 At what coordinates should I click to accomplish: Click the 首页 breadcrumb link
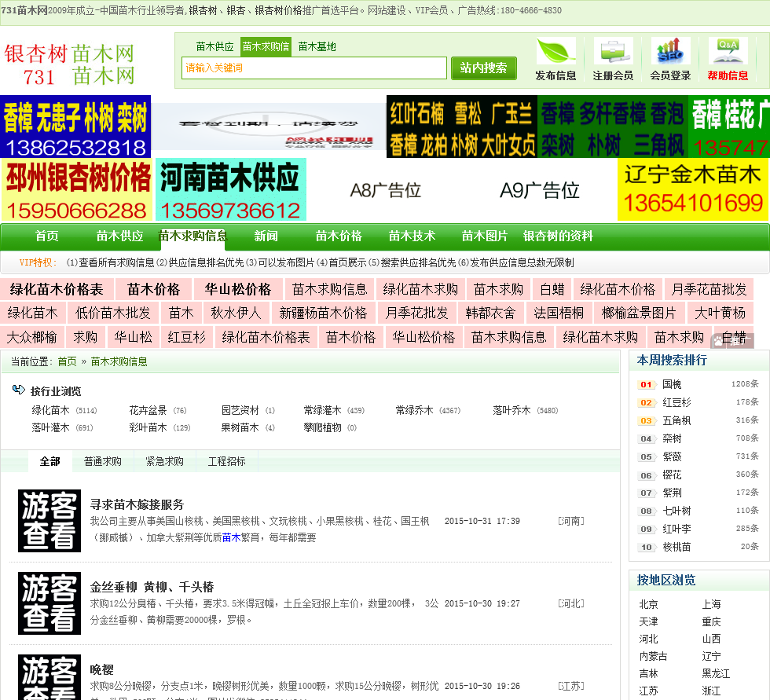68,361
